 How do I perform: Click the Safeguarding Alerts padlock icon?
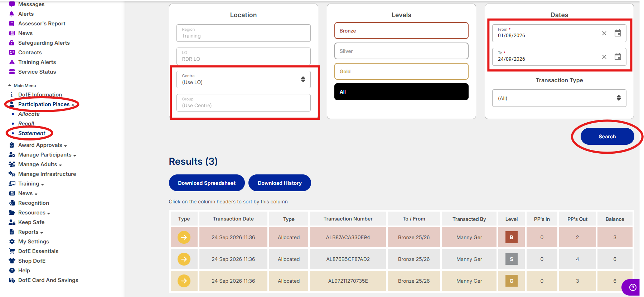tap(12, 43)
